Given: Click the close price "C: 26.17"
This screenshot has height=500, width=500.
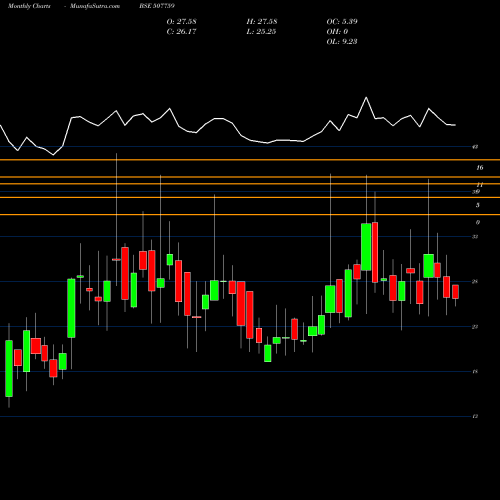Looking at the screenshot, I should [x=181, y=32].
